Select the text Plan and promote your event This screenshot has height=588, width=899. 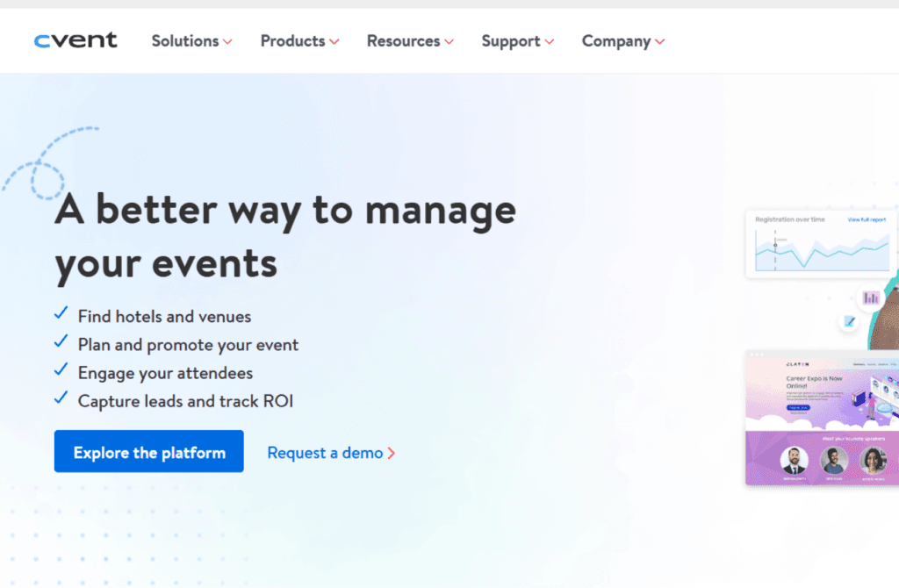[188, 345]
